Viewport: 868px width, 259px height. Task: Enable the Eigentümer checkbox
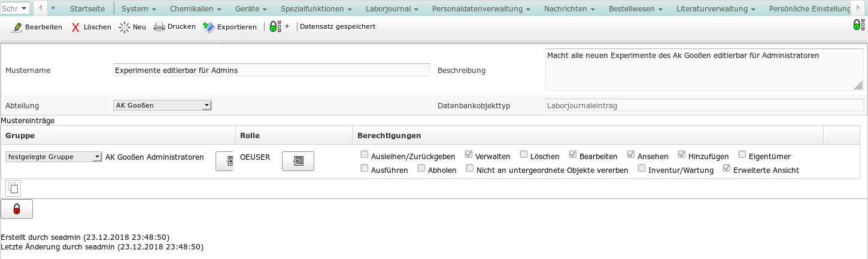(742, 156)
